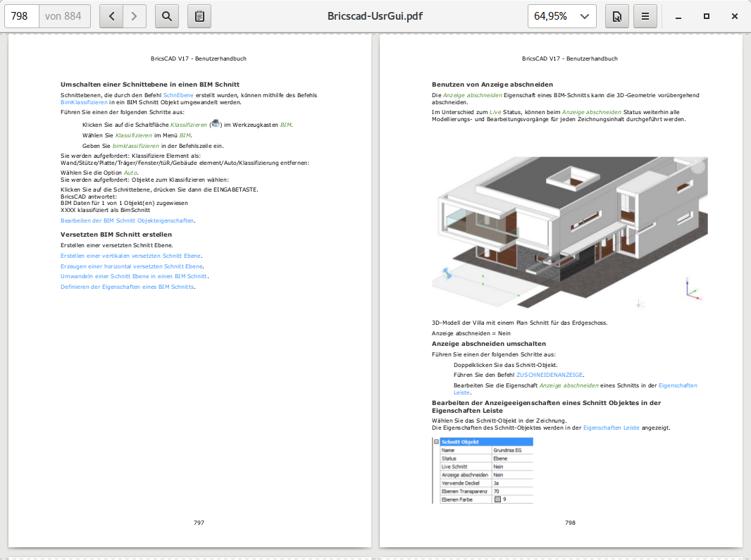
Task: Open the search magnifier tool
Action: [166, 16]
